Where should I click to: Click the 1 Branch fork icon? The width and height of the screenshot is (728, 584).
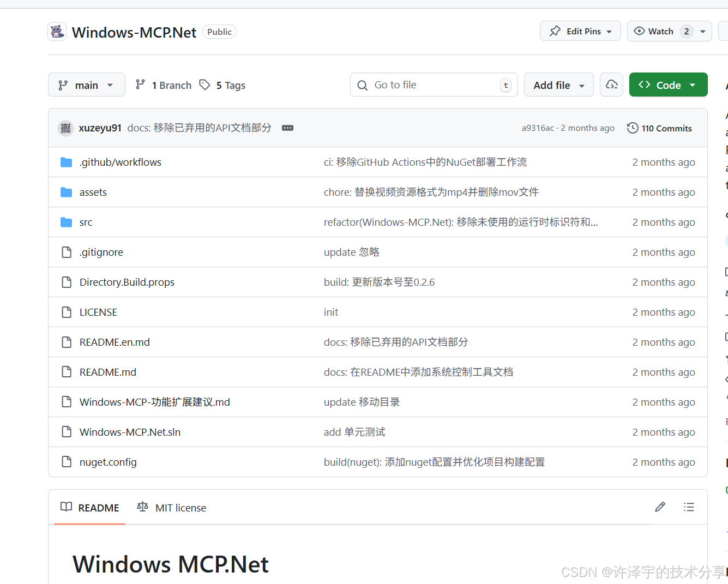coord(140,85)
